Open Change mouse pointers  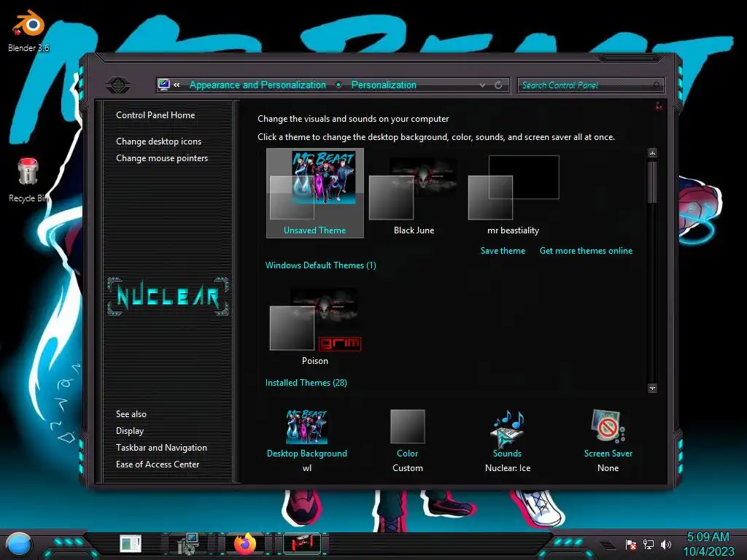click(x=162, y=158)
